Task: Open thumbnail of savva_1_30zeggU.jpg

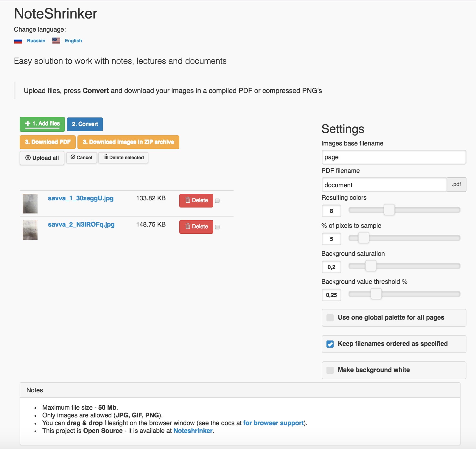Action: [x=30, y=204]
